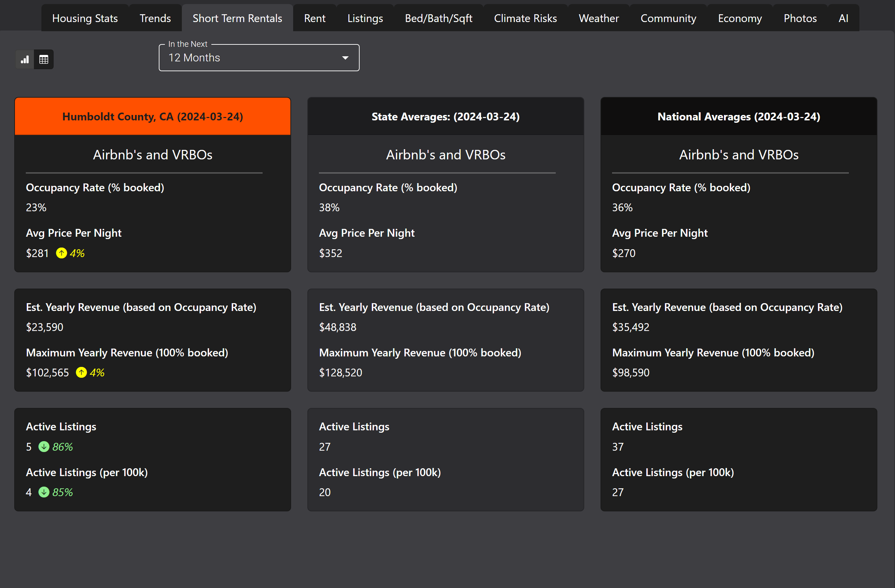Click the State Averages header

pyautogui.click(x=445, y=117)
